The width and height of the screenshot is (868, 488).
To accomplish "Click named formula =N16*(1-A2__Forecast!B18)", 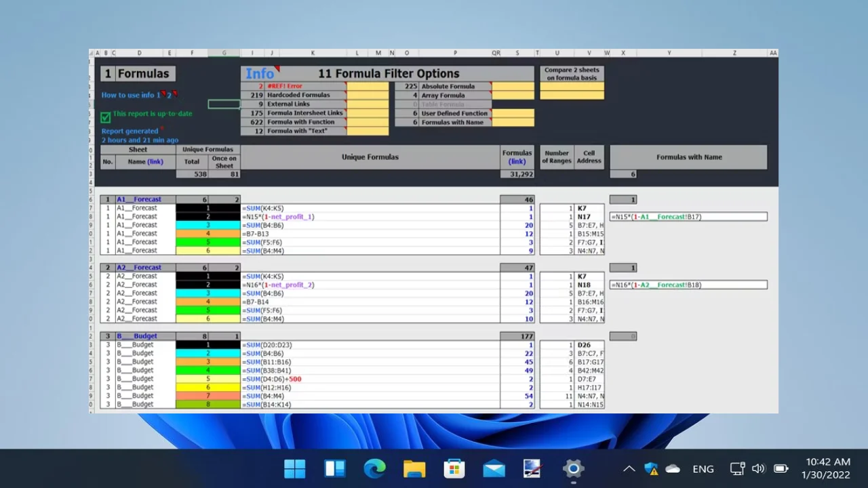I will [x=688, y=285].
